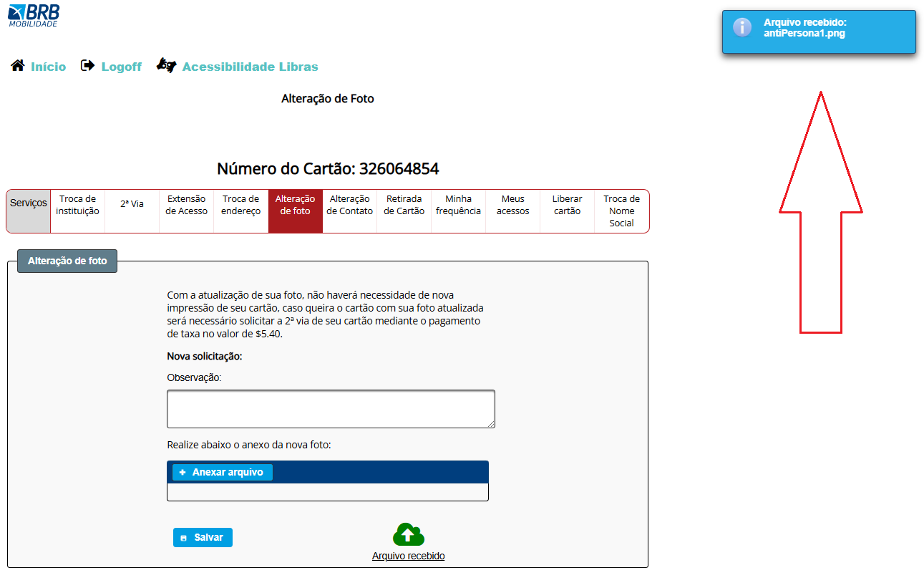Open the 2ª Via tab
Screen dimensions: 924x588
pyautogui.click(x=132, y=211)
